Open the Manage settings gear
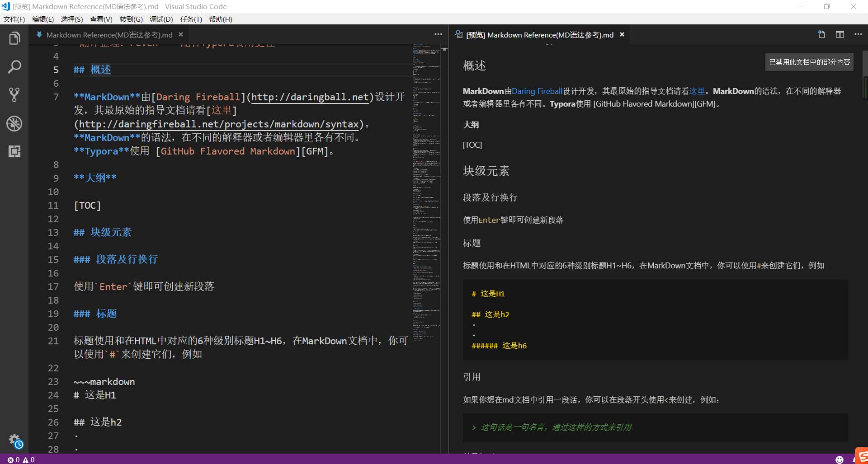Viewport: 868px width, 464px height. 15,441
